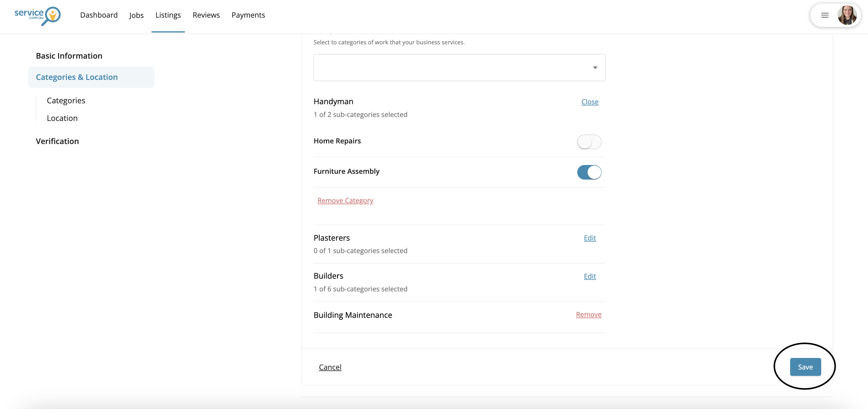Click the Remove Category link
Viewport: 868px width, 409px height.
(x=345, y=201)
